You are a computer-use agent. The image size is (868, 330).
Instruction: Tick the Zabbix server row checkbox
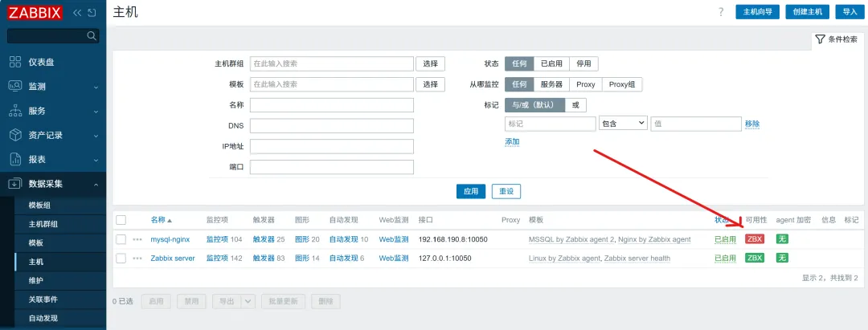pyautogui.click(x=121, y=259)
